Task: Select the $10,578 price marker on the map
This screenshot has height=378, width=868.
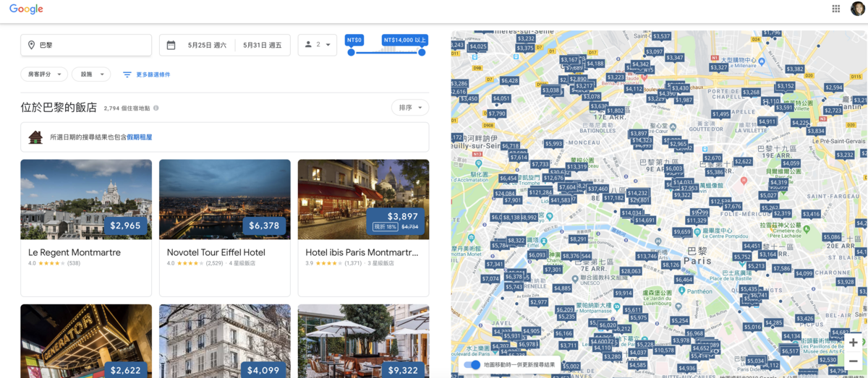Action: [664, 351]
